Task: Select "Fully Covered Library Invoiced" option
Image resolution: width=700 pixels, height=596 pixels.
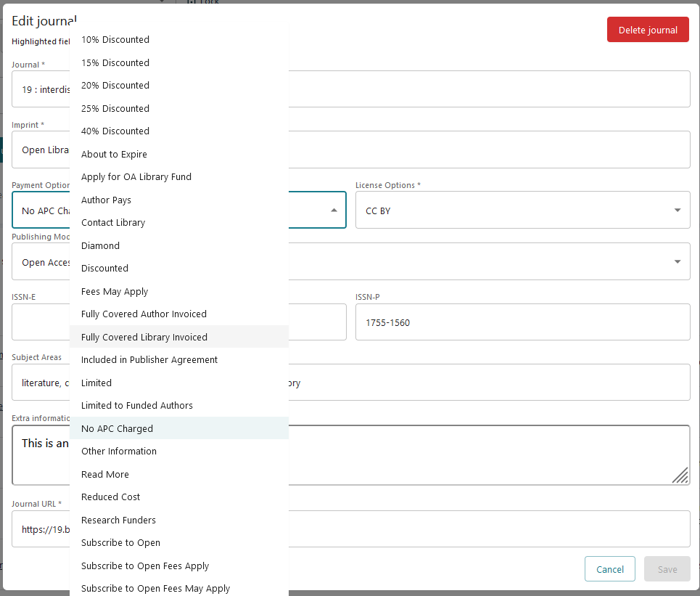Action: coord(144,337)
